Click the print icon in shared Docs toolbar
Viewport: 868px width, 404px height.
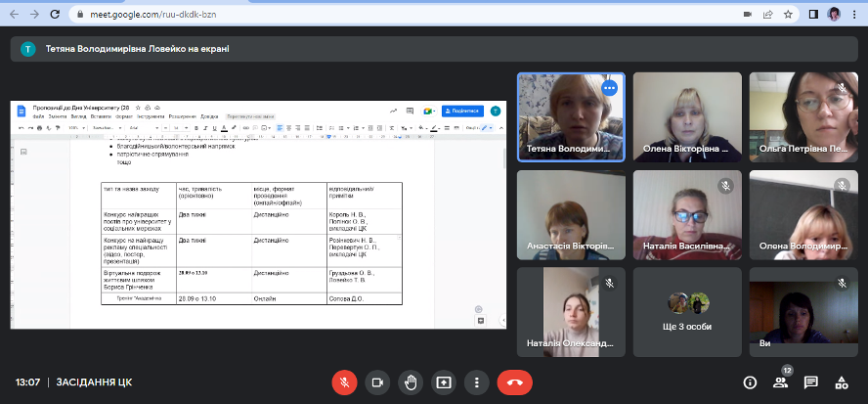tap(40, 128)
